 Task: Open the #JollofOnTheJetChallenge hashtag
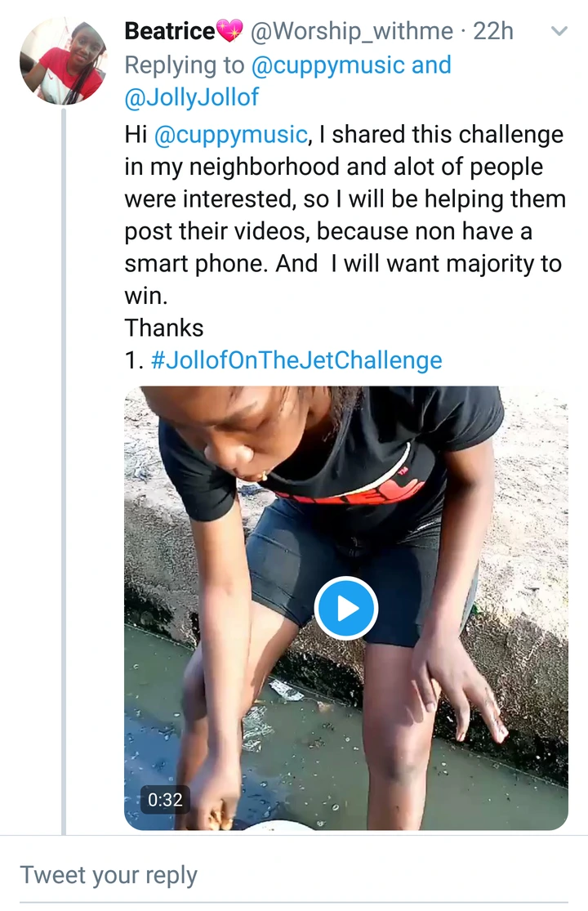[296, 360]
